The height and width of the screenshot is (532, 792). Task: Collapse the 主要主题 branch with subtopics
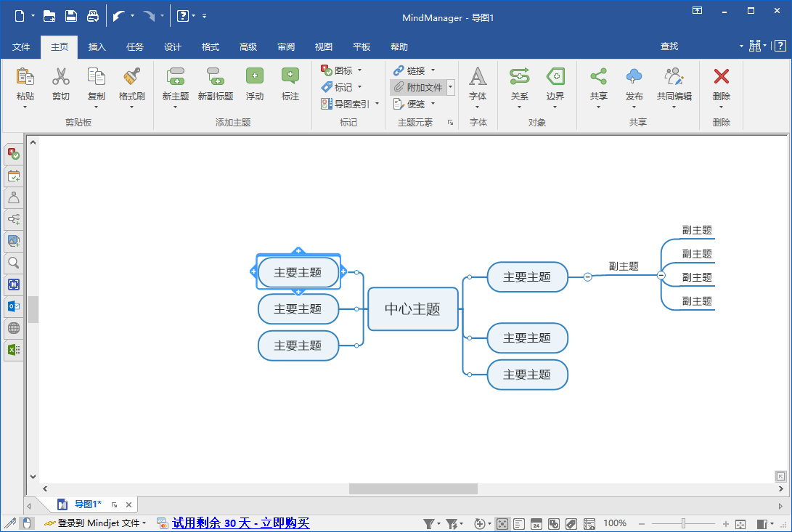(587, 277)
